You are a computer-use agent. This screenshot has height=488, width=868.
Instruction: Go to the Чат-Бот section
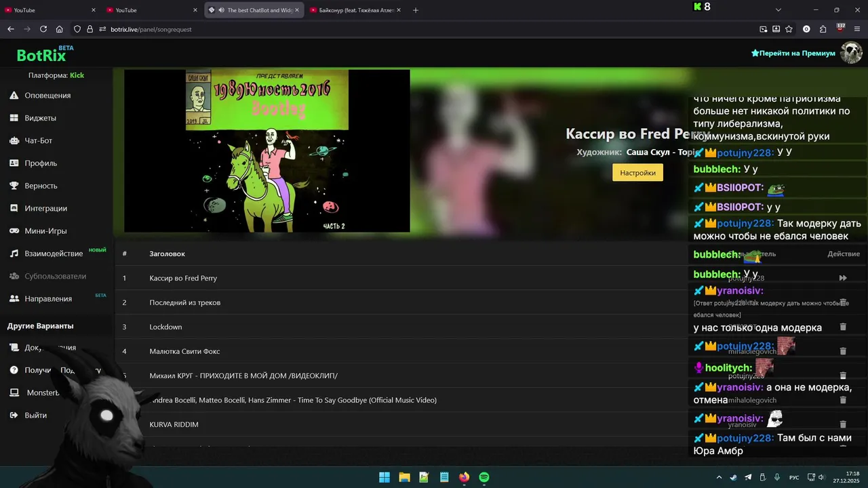pyautogui.click(x=31, y=140)
